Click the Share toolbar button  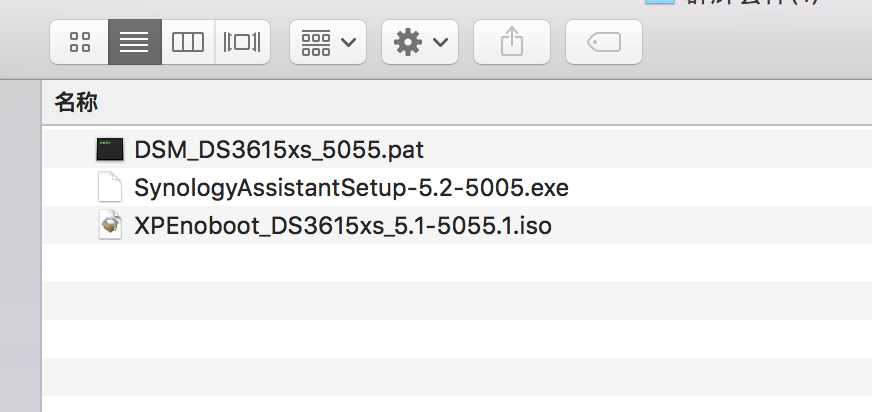pos(511,42)
